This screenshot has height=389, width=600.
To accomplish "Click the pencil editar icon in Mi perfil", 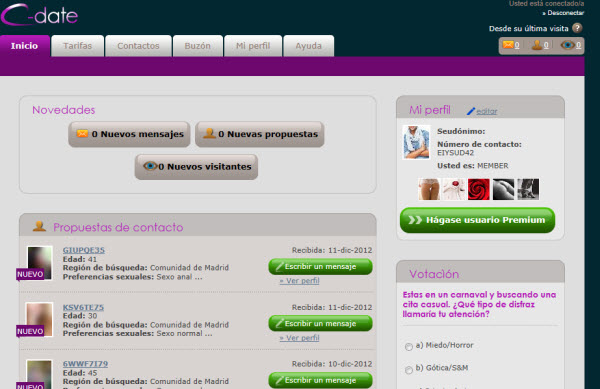I will [x=471, y=111].
